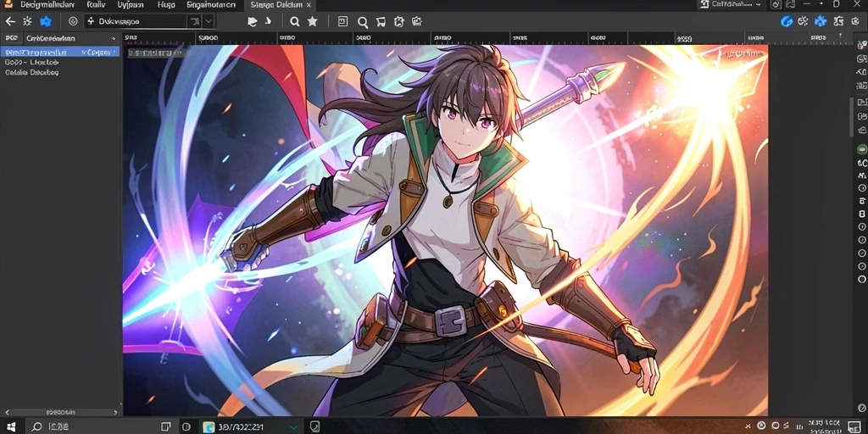Screen dimensions: 868x434
Task: Open the Windows Start button
Action: (x=10, y=427)
